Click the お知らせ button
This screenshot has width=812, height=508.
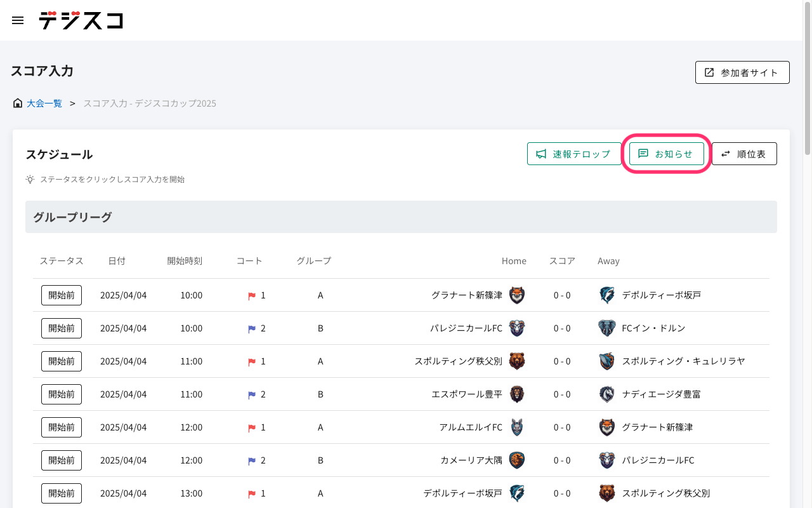pyautogui.click(x=666, y=154)
